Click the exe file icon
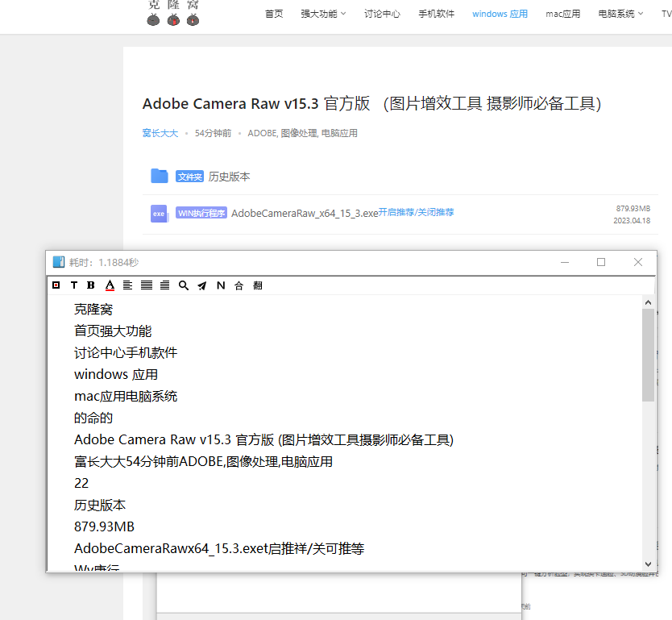Image resolution: width=672 pixels, height=620 pixels. (159, 214)
